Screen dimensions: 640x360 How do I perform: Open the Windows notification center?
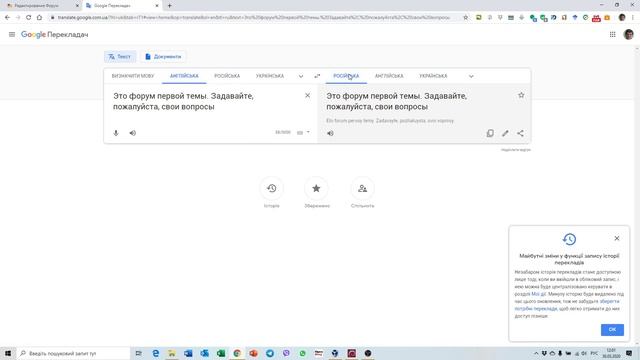pos(629,353)
